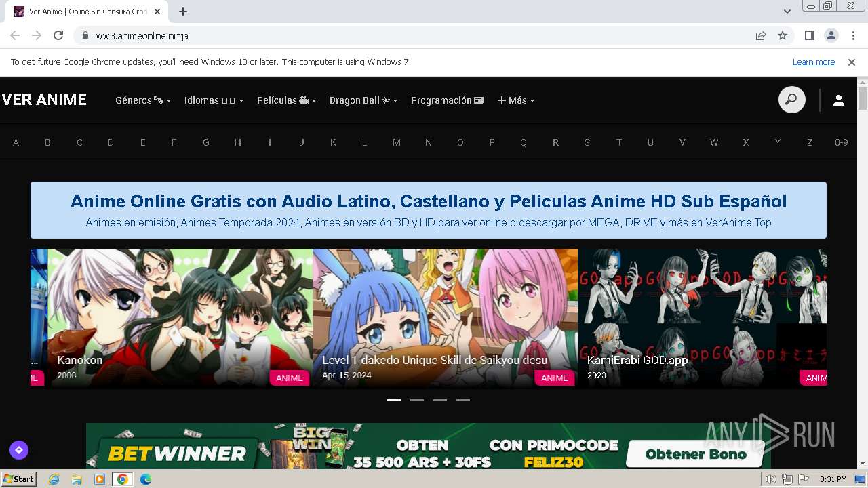
Task: Expand the Idiomas dropdown menu
Action: point(214,100)
